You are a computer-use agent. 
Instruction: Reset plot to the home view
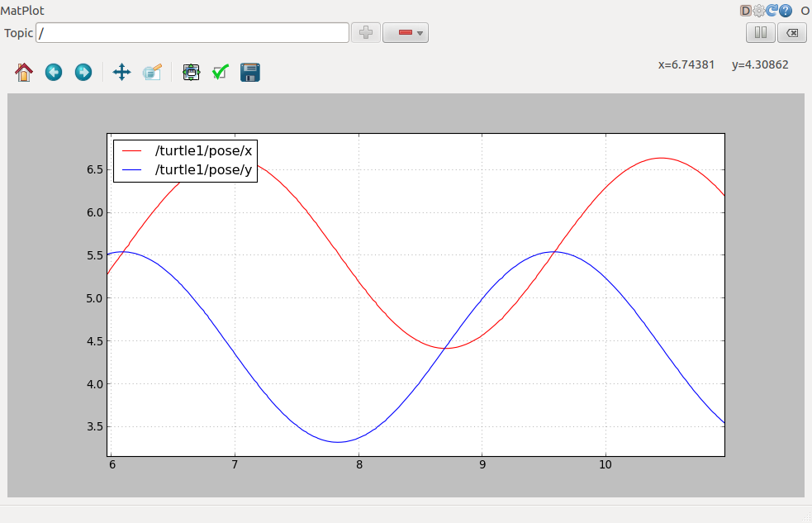[24, 73]
